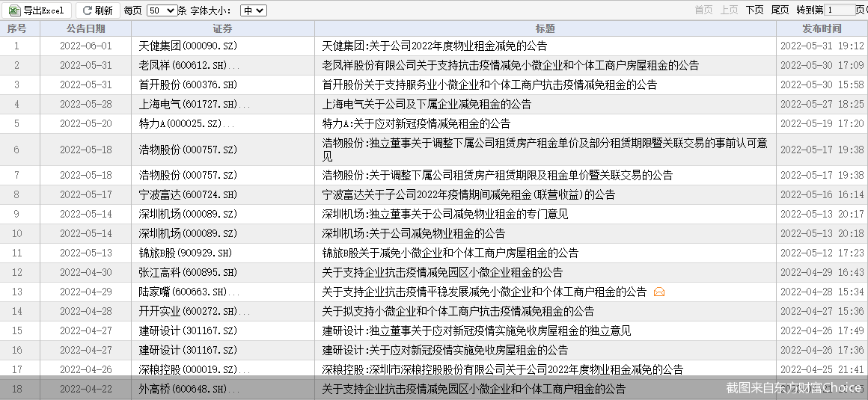Open the 字体大小 font size dropdown
Image resolution: width=868 pixels, height=400 pixels.
point(253,10)
